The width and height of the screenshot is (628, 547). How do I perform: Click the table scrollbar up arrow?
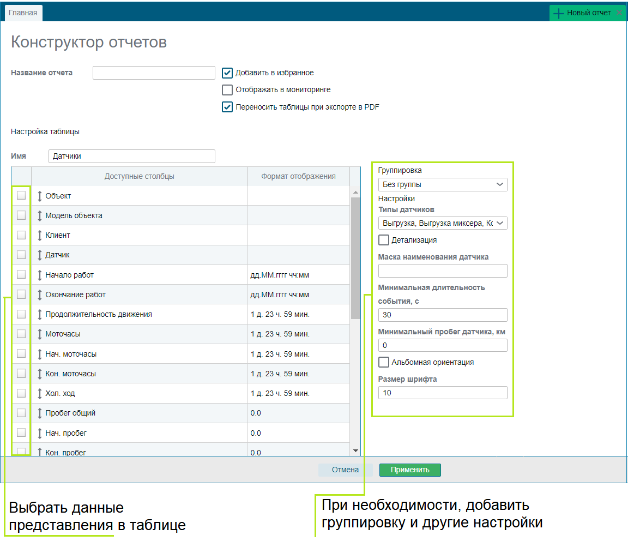pos(355,193)
